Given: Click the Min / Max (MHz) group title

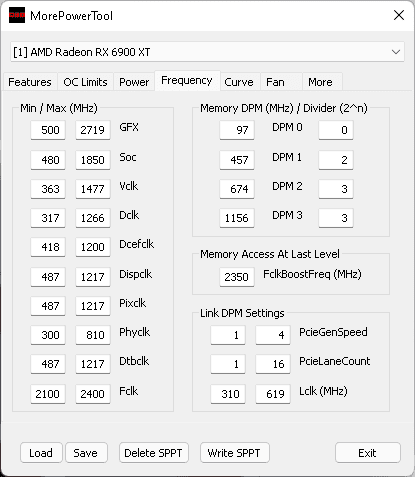Looking at the screenshot, I should point(59,108).
